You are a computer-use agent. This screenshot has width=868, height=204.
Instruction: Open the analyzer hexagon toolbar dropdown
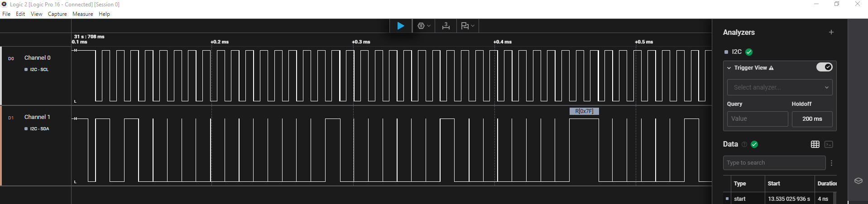424,26
